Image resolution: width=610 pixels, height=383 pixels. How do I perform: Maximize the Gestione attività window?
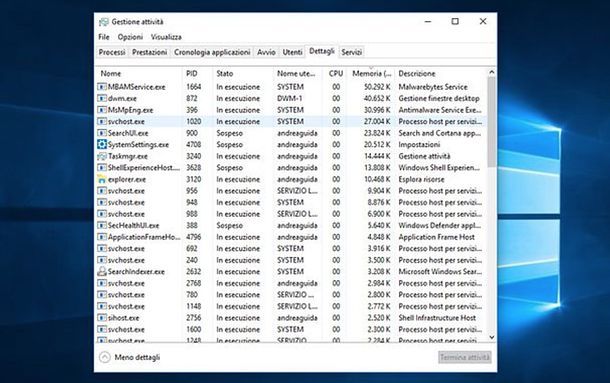pos(455,21)
